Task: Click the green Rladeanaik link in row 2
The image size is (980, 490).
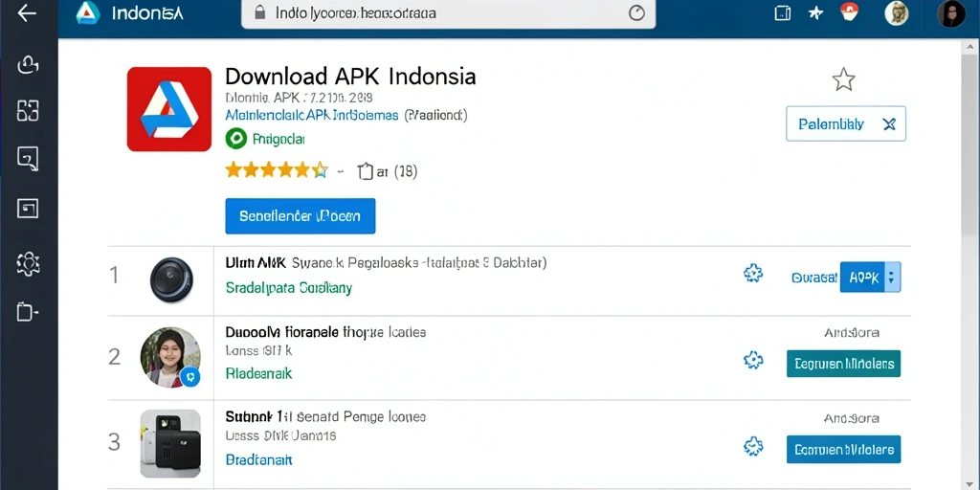Action: point(258,374)
